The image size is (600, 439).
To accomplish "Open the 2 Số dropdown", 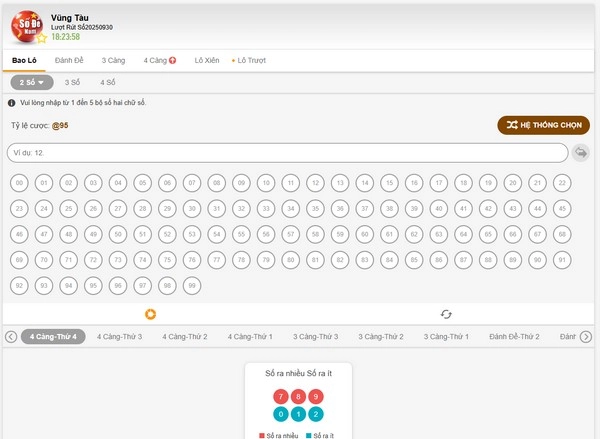I will 32,83.
